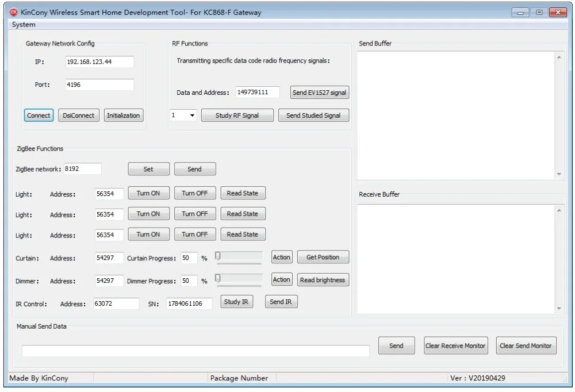Click Clear Receive Monitor
Image resolution: width=575 pixels, height=392 pixels.
(455, 345)
